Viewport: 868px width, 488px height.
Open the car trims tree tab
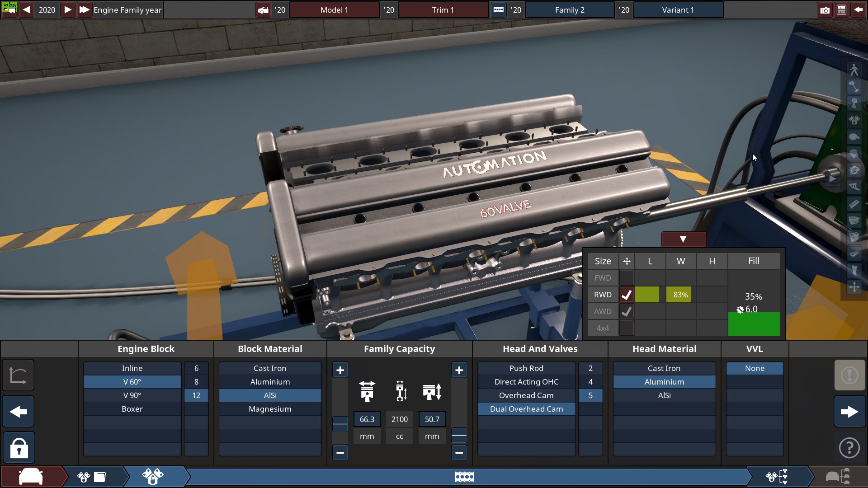point(838,476)
